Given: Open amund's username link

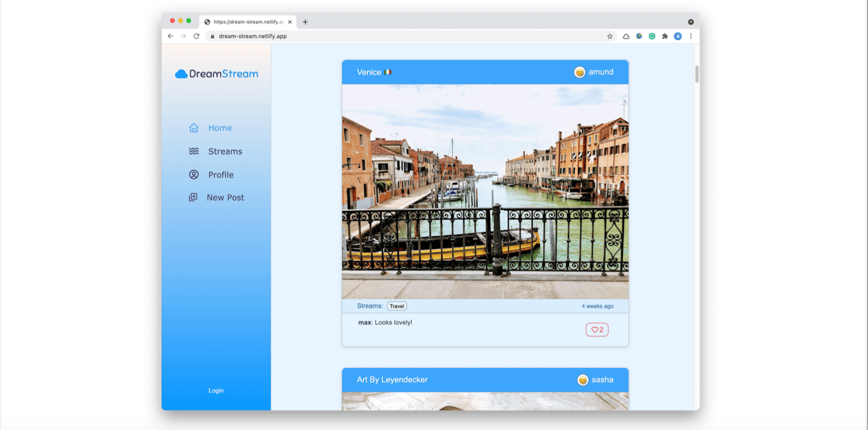Looking at the screenshot, I should [x=601, y=72].
